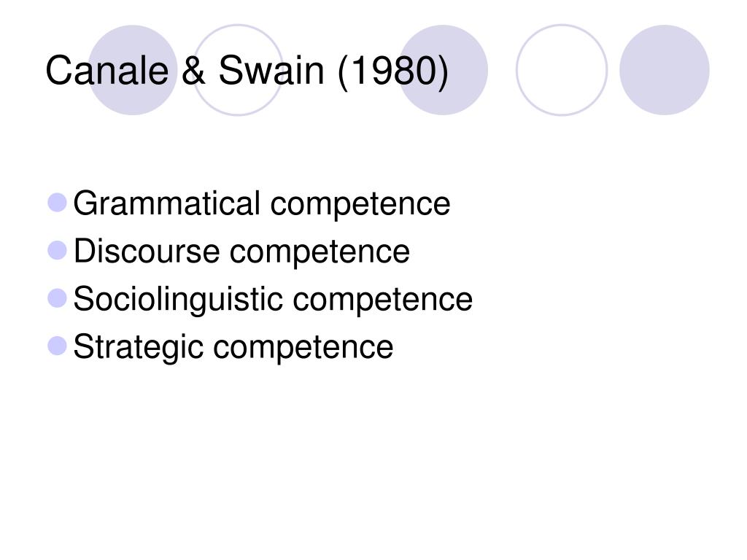Click competence in the Sociolinguistic line

point(382,300)
